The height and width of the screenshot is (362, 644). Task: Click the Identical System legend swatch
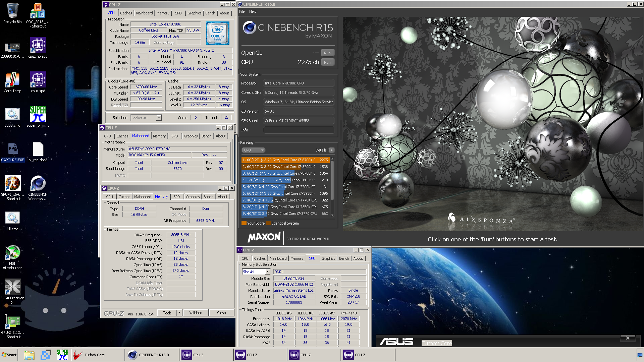point(269,223)
